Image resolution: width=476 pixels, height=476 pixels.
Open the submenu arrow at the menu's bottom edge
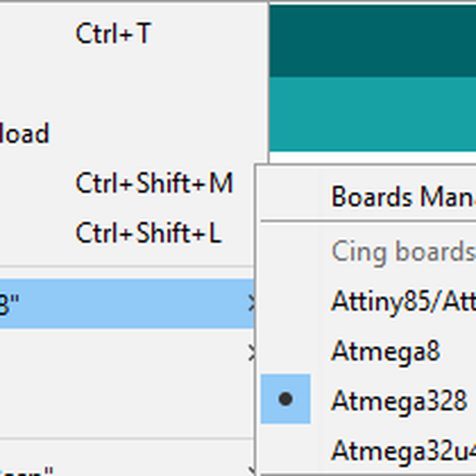251,470
